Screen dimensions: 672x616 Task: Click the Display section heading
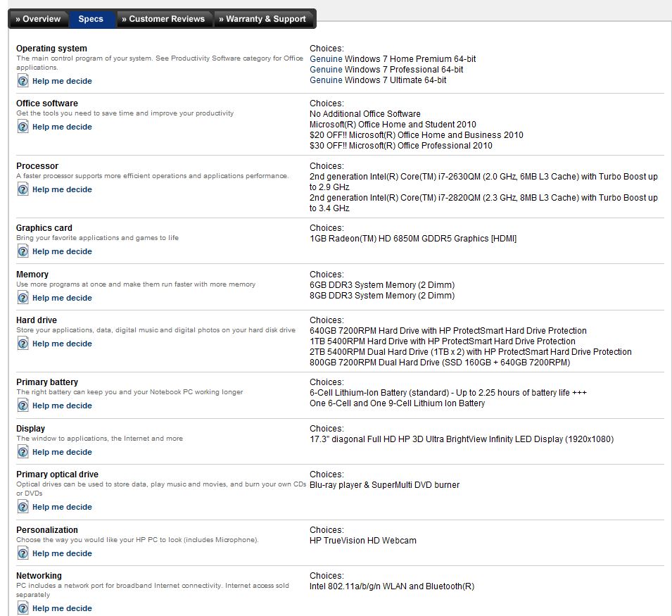(30, 429)
